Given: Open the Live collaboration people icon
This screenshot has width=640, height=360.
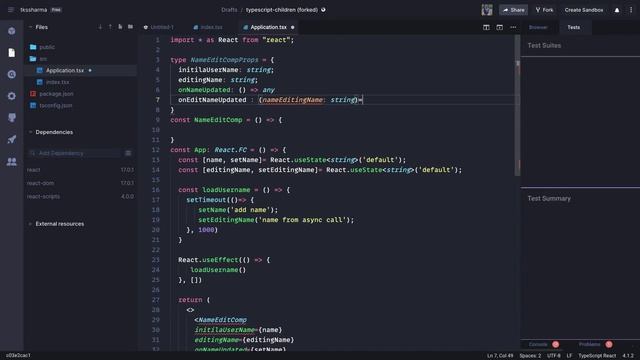Looking at the screenshot, I should coord(12,162).
